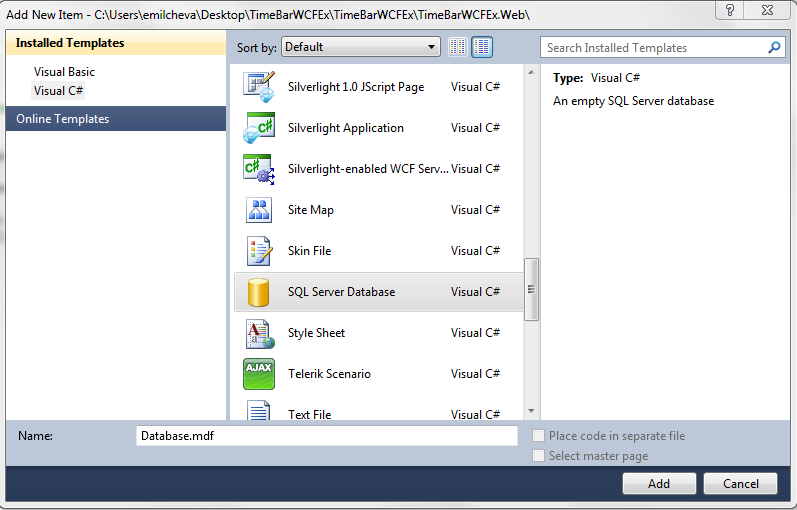The width and height of the screenshot is (797, 510).
Task: Select the Silverlight-enabled WCF Serv... label
Action: (368, 169)
